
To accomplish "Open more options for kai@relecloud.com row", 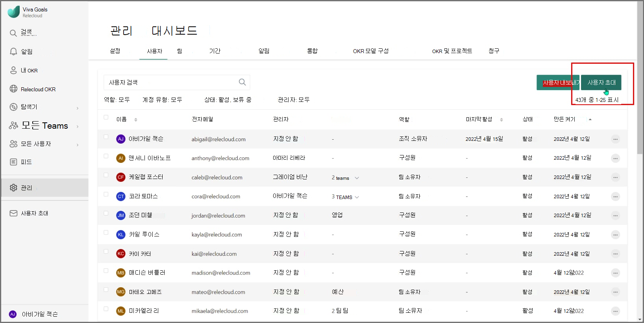I will [x=615, y=254].
